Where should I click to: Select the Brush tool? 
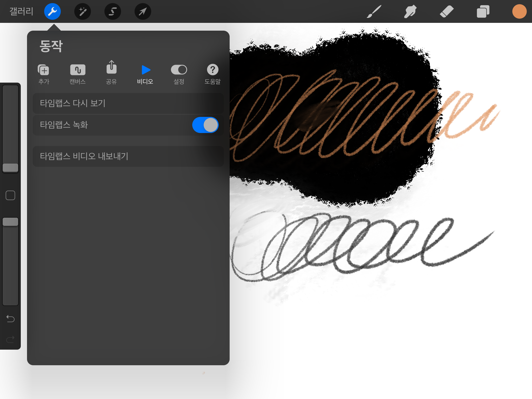pyautogui.click(x=374, y=11)
